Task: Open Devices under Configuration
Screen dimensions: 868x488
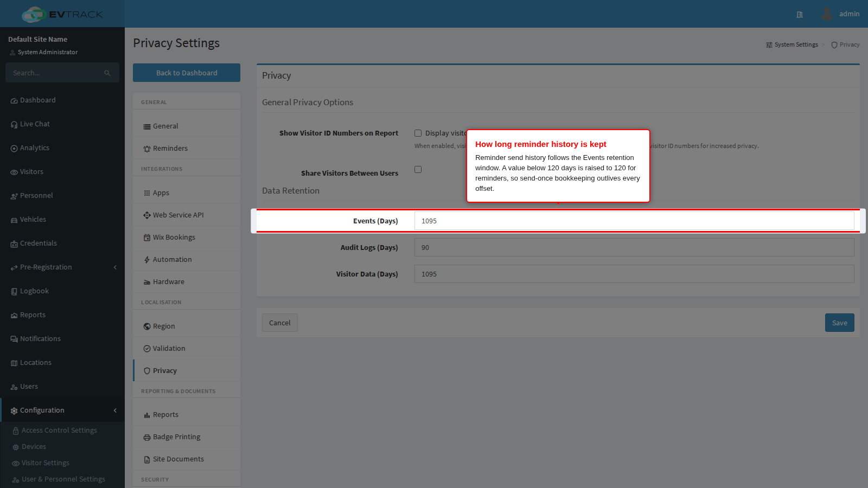Action: pyautogui.click(x=62, y=447)
